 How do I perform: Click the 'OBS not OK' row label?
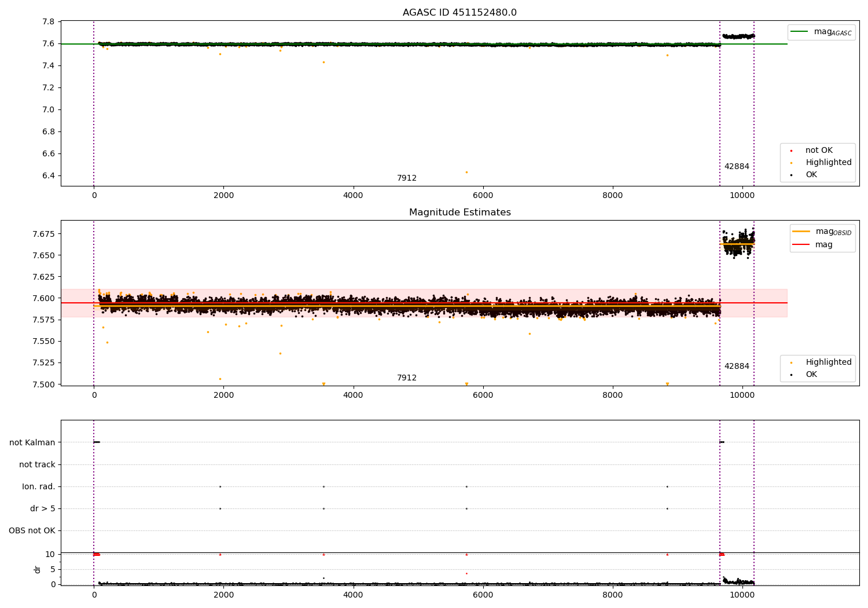32,531
